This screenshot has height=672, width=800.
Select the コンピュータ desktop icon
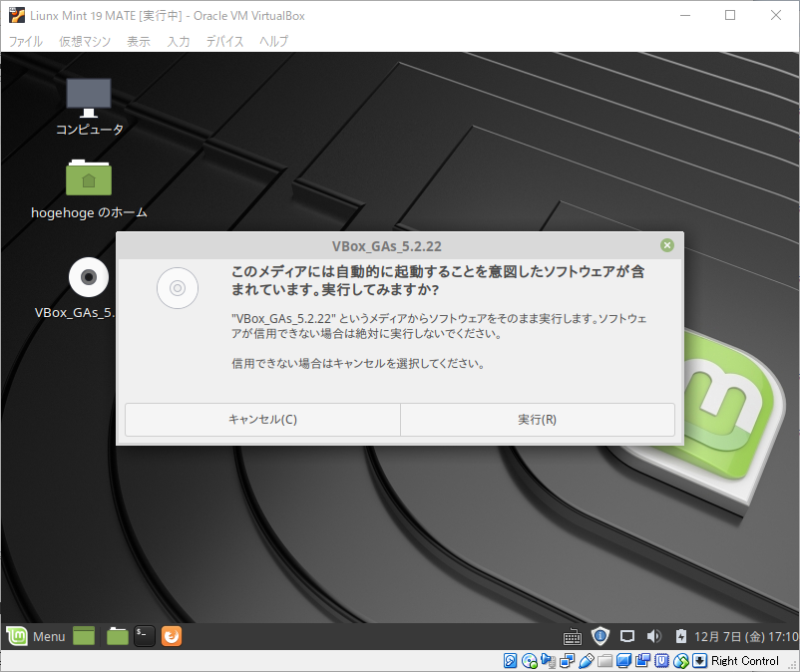(89, 107)
